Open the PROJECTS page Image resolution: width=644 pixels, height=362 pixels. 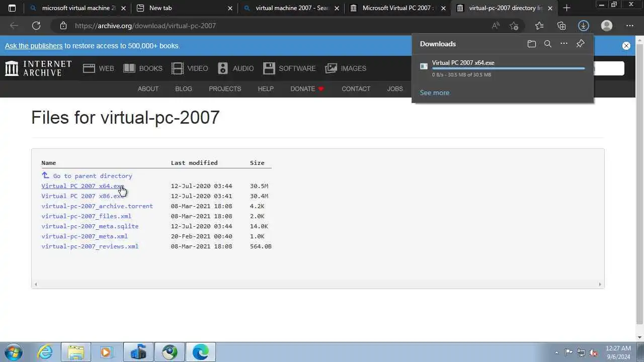click(225, 89)
